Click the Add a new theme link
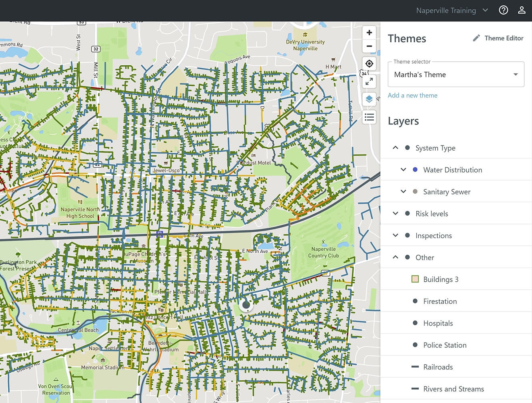The image size is (532, 403). (412, 96)
